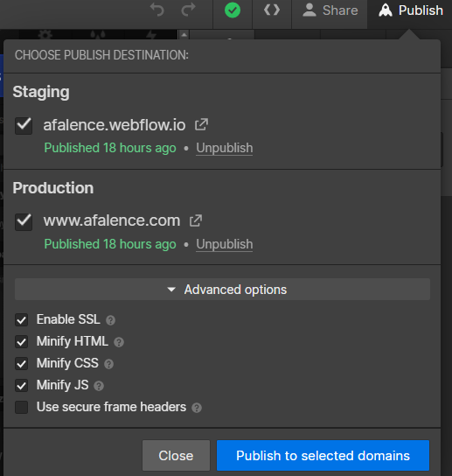Open www.afalence.com external link icon
The width and height of the screenshot is (452, 476).
(196, 220)
